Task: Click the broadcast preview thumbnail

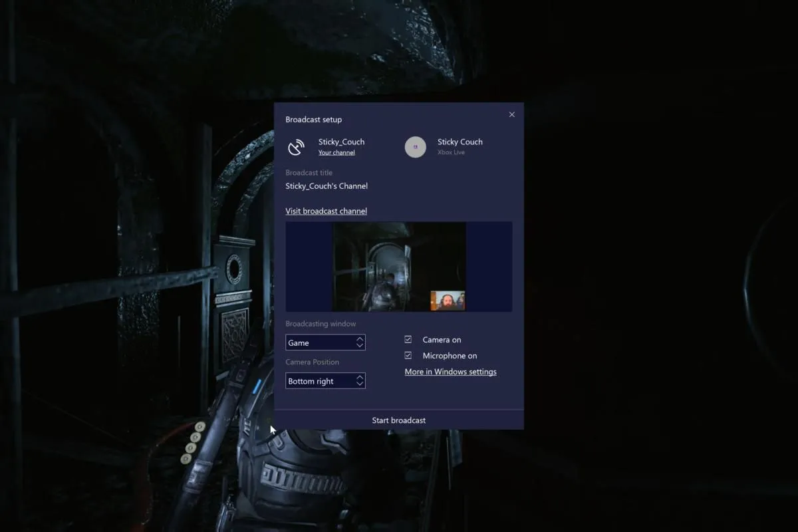Action: (x=399, y=267)
